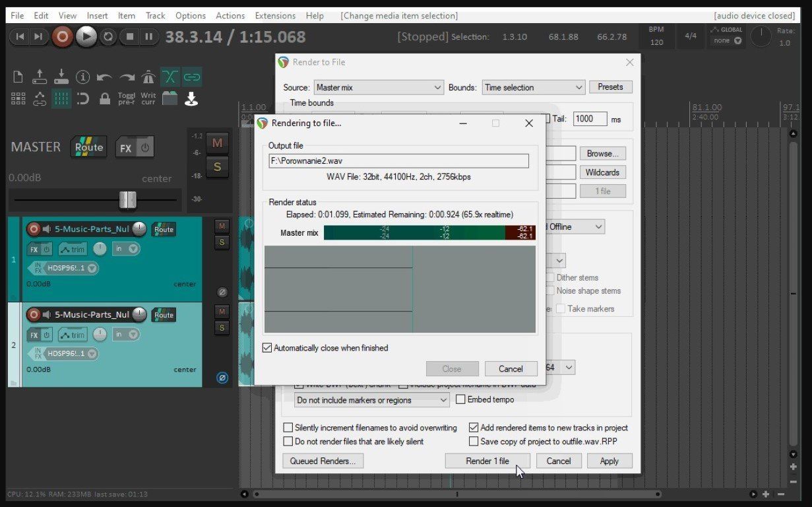The image size is (812, 507).
Task: Uncheck 'Automatically close when finished'
Action: (x=267, y=348)
